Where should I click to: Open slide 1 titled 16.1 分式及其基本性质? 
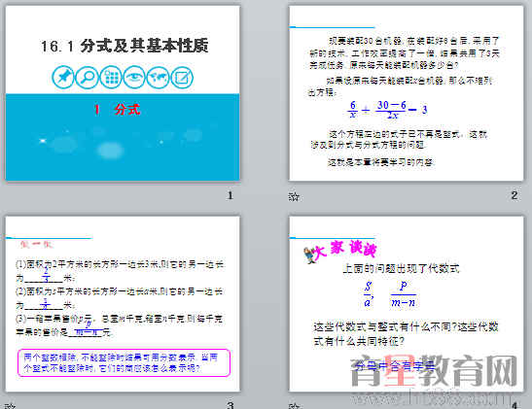tap(123, 93)
